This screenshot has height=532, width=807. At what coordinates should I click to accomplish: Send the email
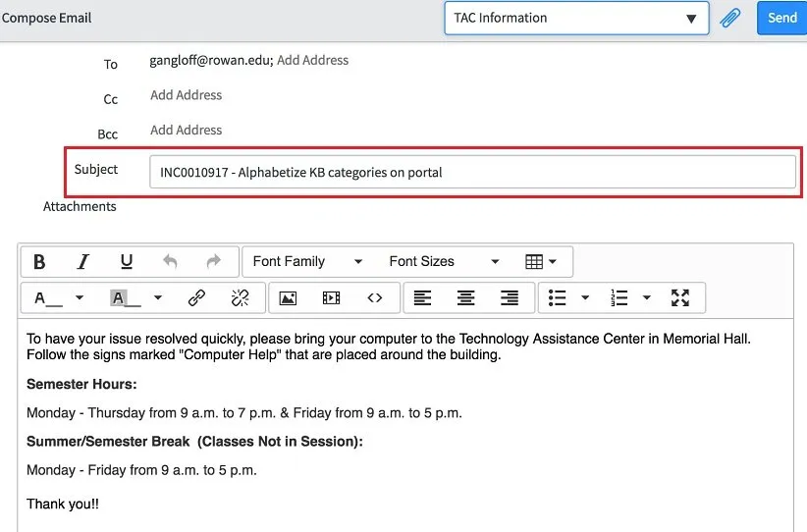tap(781, 18)
